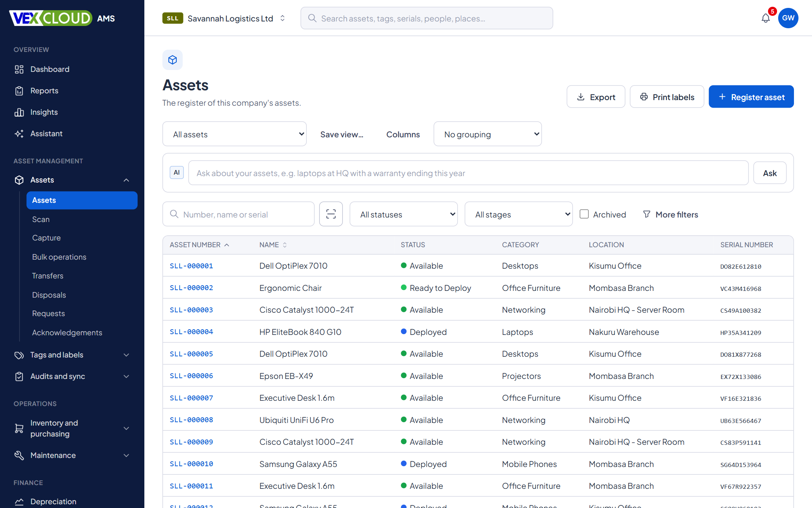Viewport: 812px width, 508px height.
Task: Click the Ubiquiti UniFi U6 Pro name
Action: coord(296,420)
